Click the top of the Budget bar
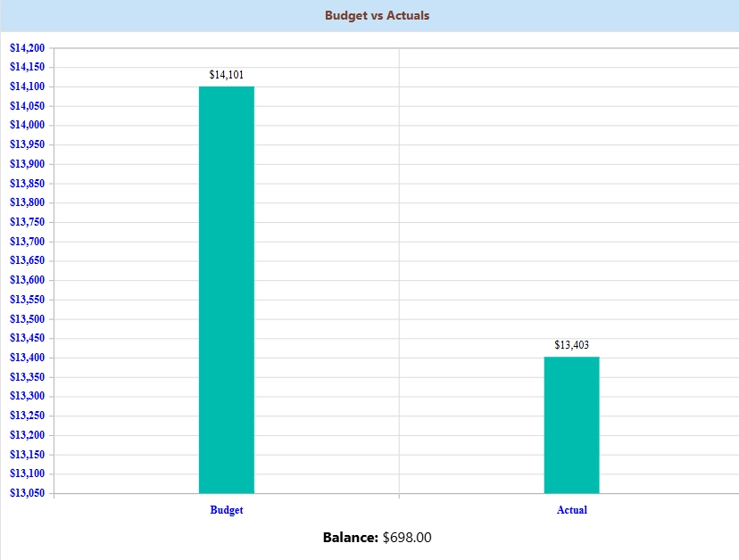The image size is (739, 560). pos(226,88)
